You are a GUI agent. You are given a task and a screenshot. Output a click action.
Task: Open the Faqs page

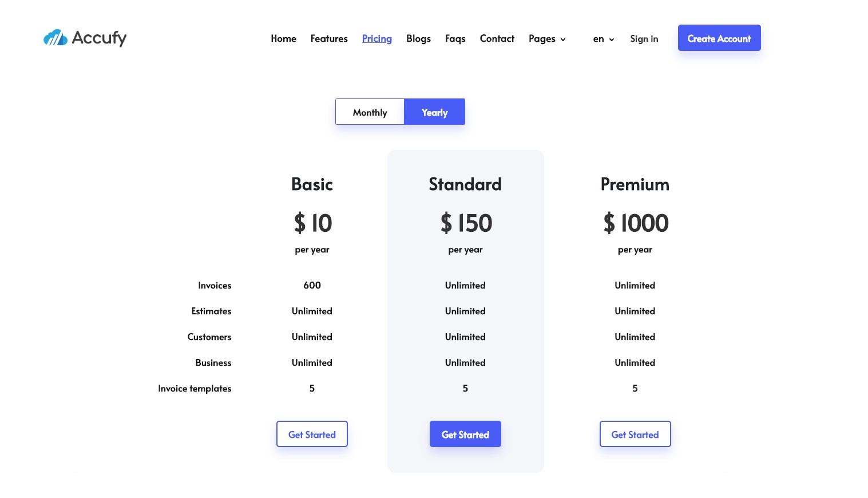tap(455, 38)
